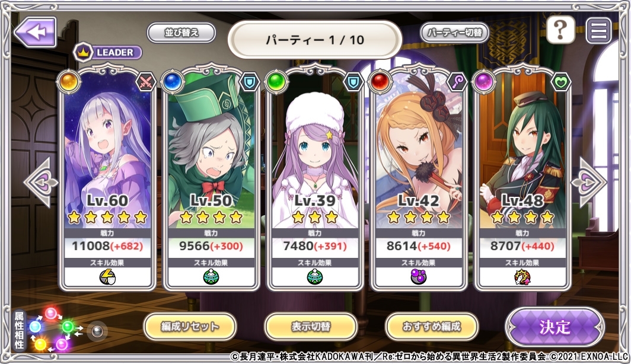This screenshot has height=364, width=631.
Task: Tap the green heart healer role icon
Action: (x=560, y=82)
